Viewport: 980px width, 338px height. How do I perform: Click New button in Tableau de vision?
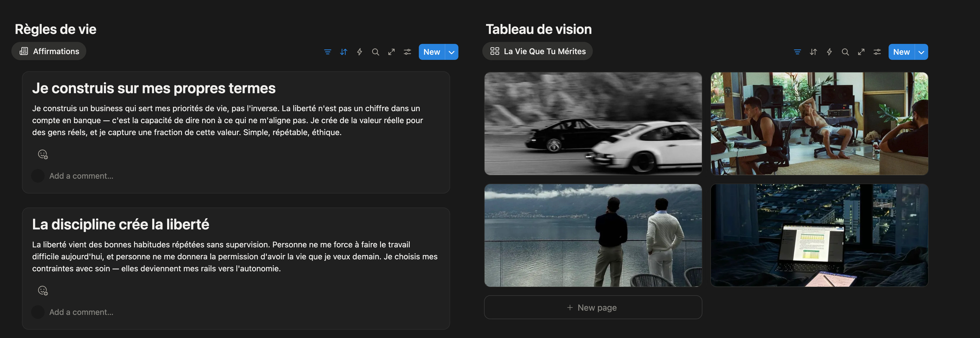point(901,52)
